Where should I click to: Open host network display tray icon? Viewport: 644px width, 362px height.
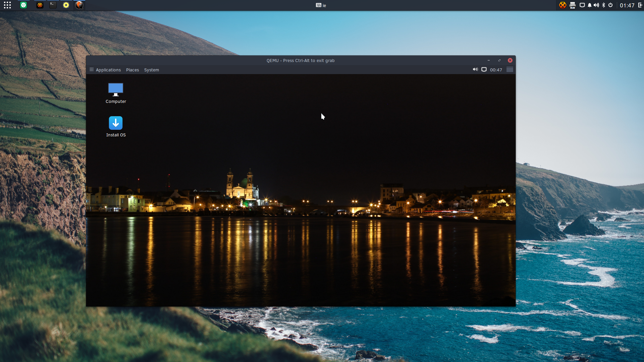click(x=582, y=5)
